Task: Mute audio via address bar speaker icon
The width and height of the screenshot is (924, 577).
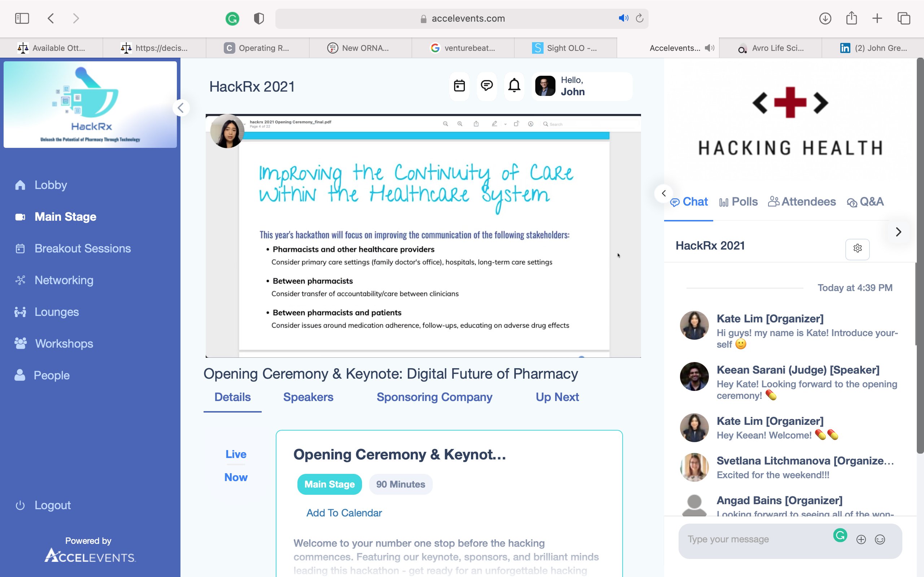Action: (x=623, y=18)
